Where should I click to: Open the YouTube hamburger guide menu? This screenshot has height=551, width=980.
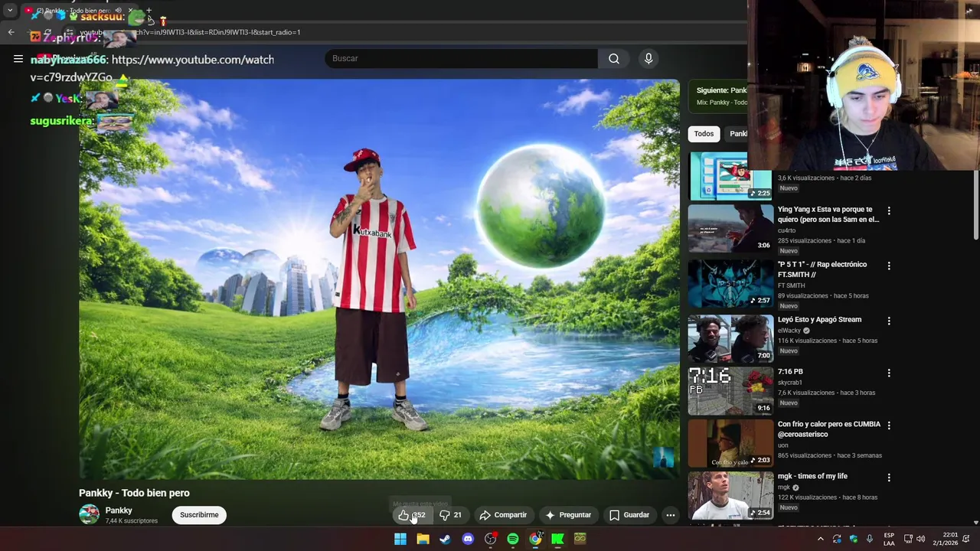click(x=18, y=59)
